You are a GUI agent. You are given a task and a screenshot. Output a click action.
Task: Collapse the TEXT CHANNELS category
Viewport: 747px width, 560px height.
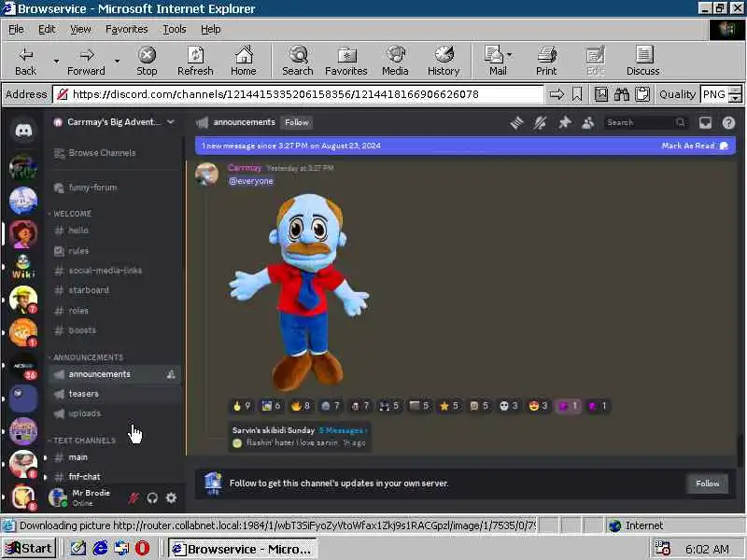(x=83, y=441)
